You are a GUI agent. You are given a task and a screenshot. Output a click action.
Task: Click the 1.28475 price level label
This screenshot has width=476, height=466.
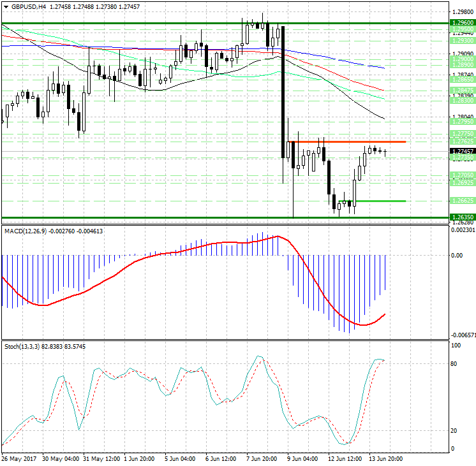pos(463,91)
